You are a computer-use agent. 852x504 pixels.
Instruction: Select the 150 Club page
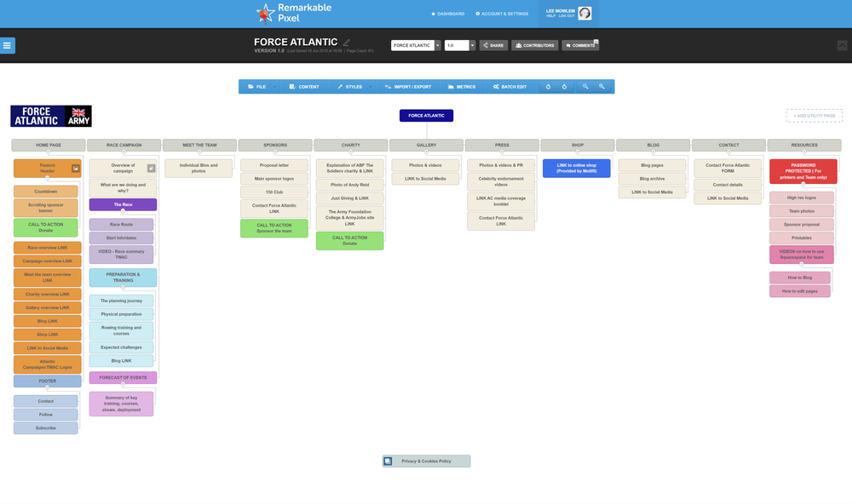(274, 192)
